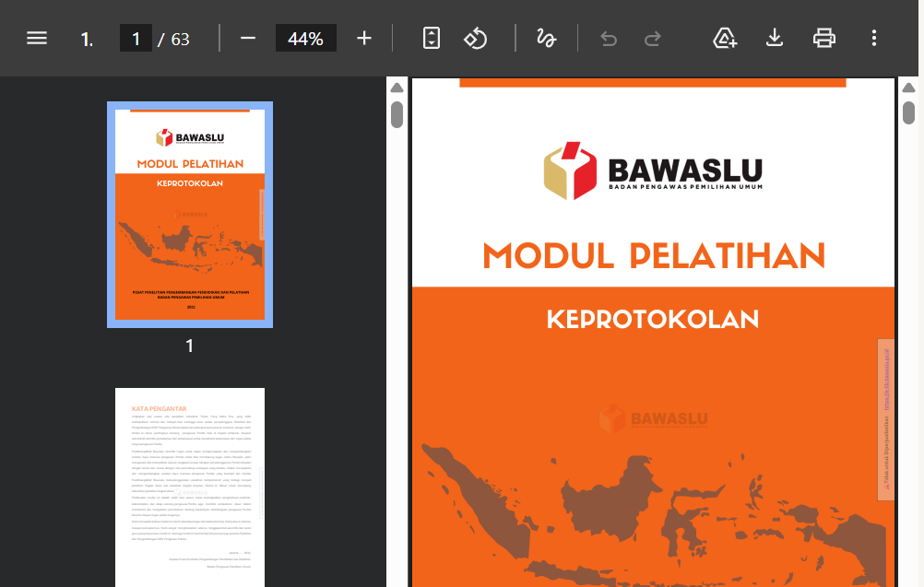Open the vertical link on page's right edge
The image size is (924, 587).
[x=886, y=379]
